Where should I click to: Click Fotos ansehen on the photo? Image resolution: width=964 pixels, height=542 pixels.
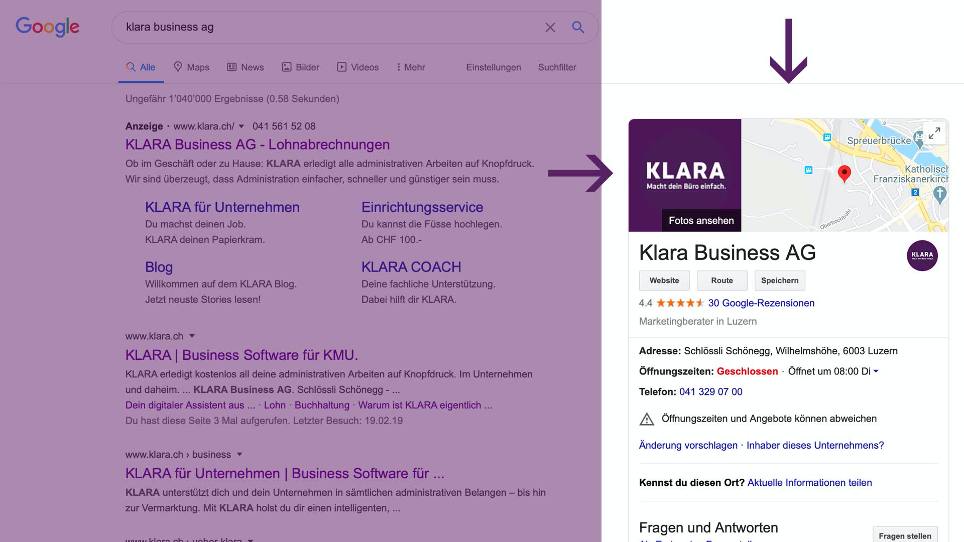coord(701,221)
